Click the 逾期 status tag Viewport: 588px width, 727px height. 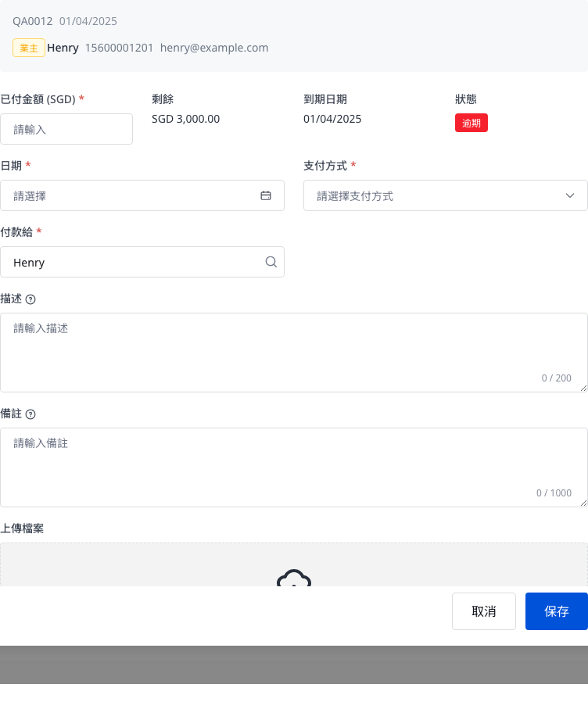click(x=471, y=123)
